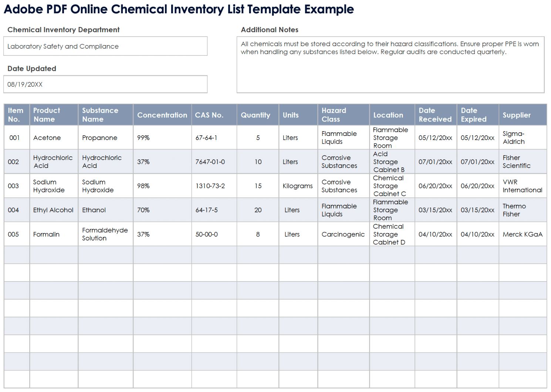Click the Chemical Inventory Department input field
551x392 pixels.
(x=105, y=46)
